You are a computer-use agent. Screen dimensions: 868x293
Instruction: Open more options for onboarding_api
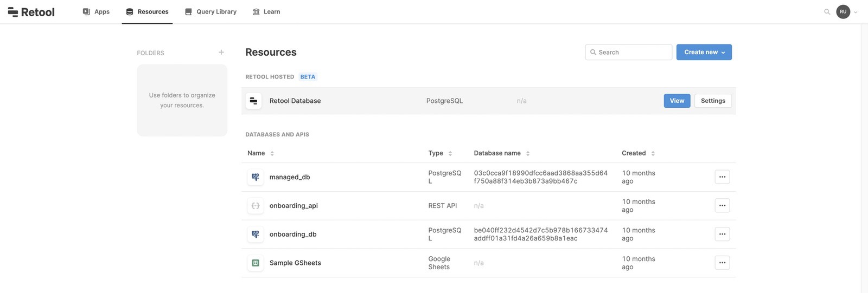(x=722, y=206)
